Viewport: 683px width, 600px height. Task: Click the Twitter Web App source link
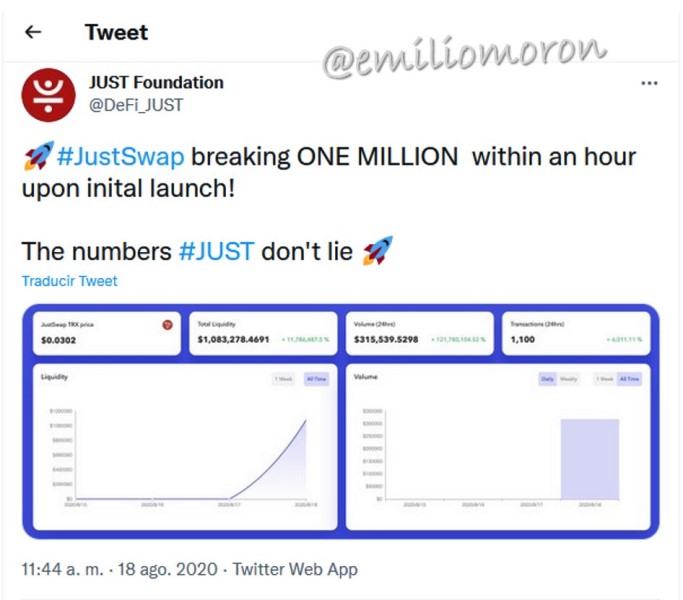(295, 569)
